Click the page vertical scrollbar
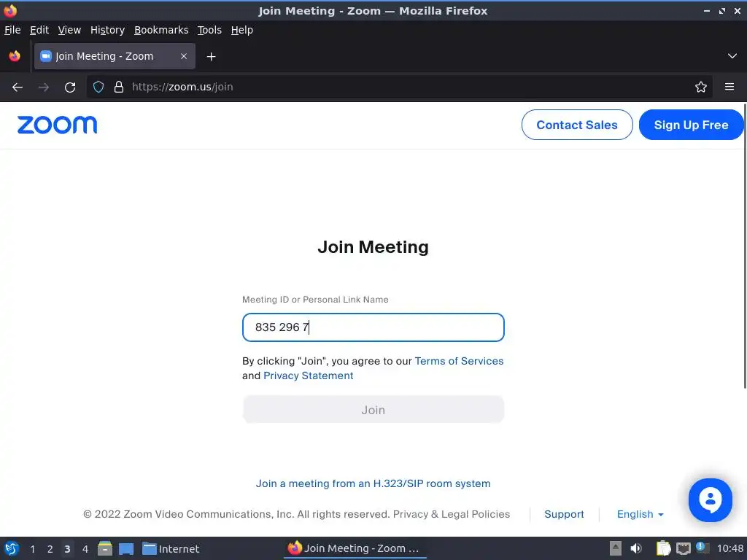 point(744,246)
